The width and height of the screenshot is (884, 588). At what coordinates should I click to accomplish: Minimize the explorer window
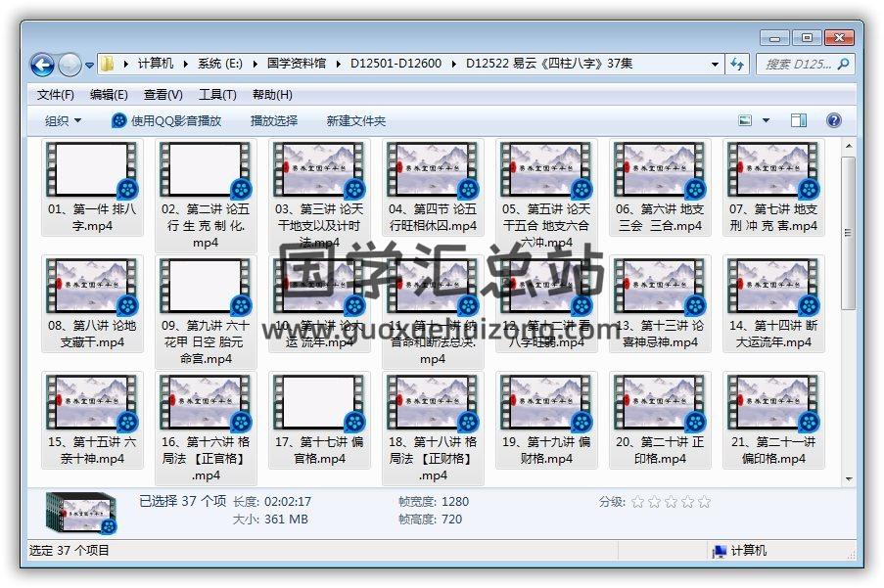(774, 38)
